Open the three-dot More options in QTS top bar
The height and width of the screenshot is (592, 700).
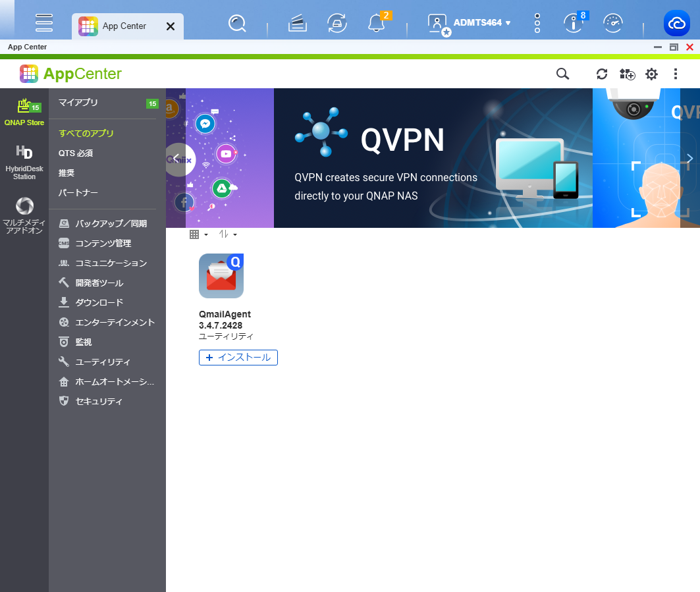click(x=537, y=23)
